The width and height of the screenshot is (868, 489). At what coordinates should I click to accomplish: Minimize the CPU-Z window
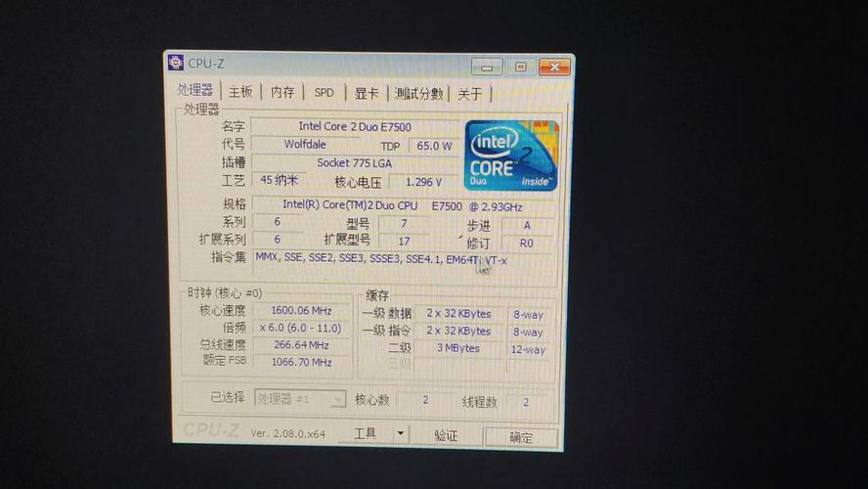pos(487,67)
